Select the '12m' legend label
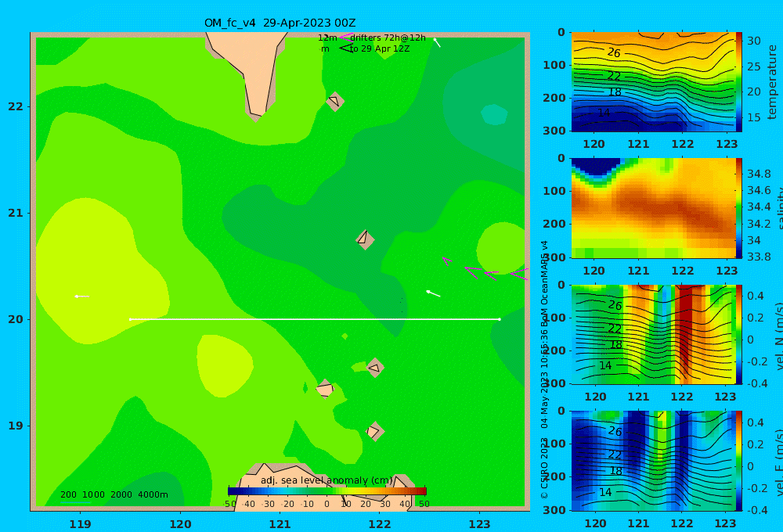The height and width of the screenshot is (532, 783). pyautogui.click(x=327, y=38)
